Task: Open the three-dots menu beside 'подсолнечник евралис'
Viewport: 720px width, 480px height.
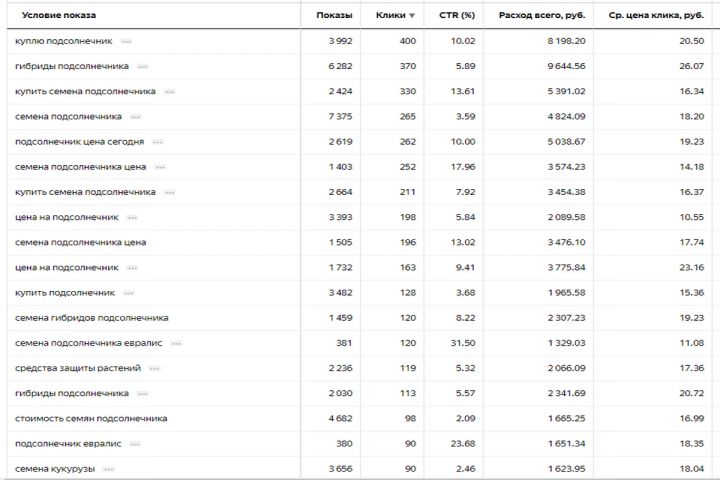Action: pyautogui.click(x=135, y=444)
